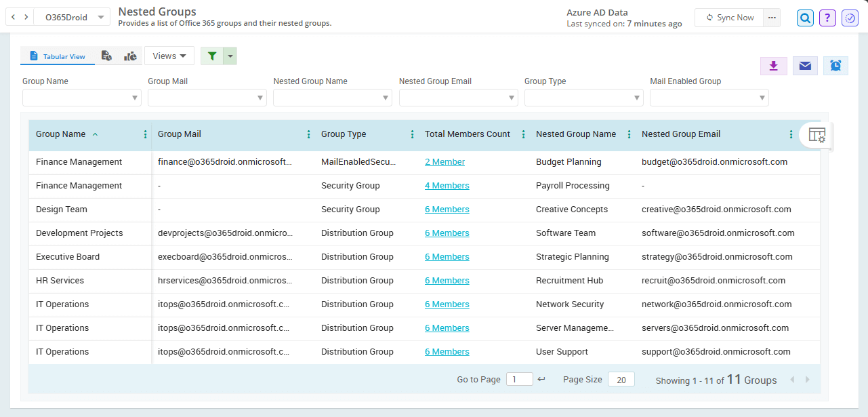Image resolution: width=868 pixels, height=417 pixels.
Task: Switch to the chart view icon
Action: tap(130, 56)
